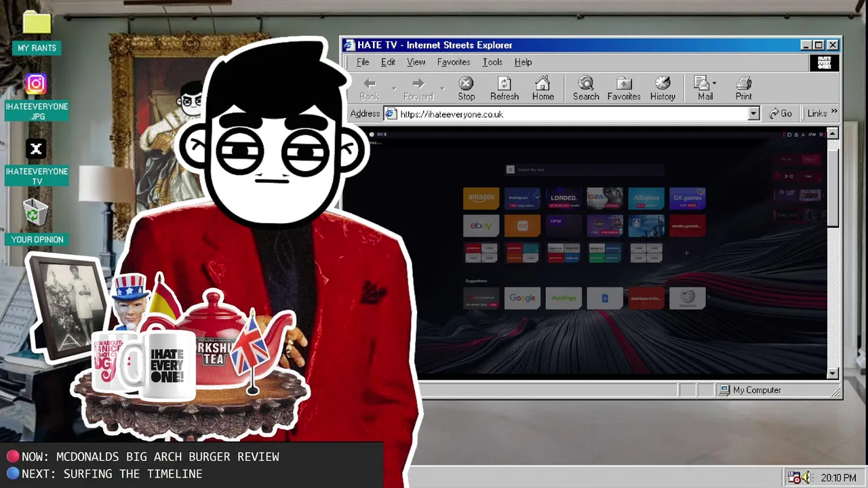Viewport: 868px width, 488px height.
Task: Click the browser window title bar icon
Action: click(349, 45)
